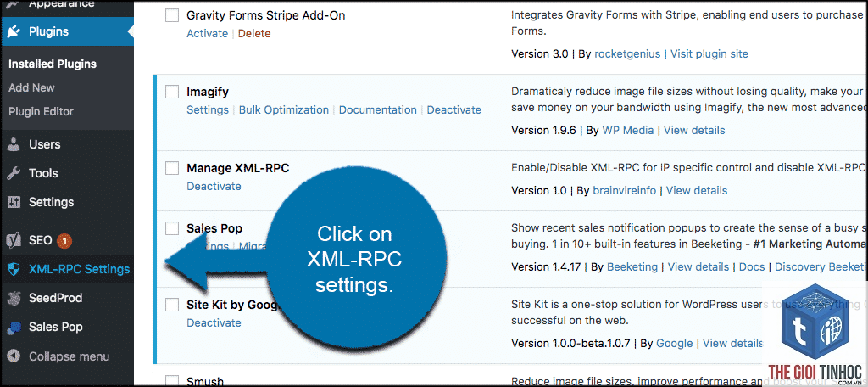Image resolution: width=868 pixels, height=387 pixels.
Task: Check the Imagify plugin checkbox
Action: 172,92
